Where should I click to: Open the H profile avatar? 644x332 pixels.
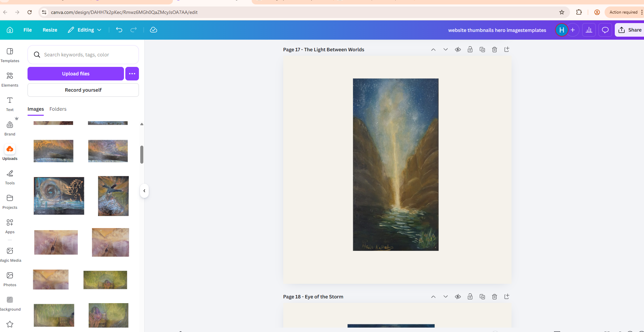[x=561, y=30]
